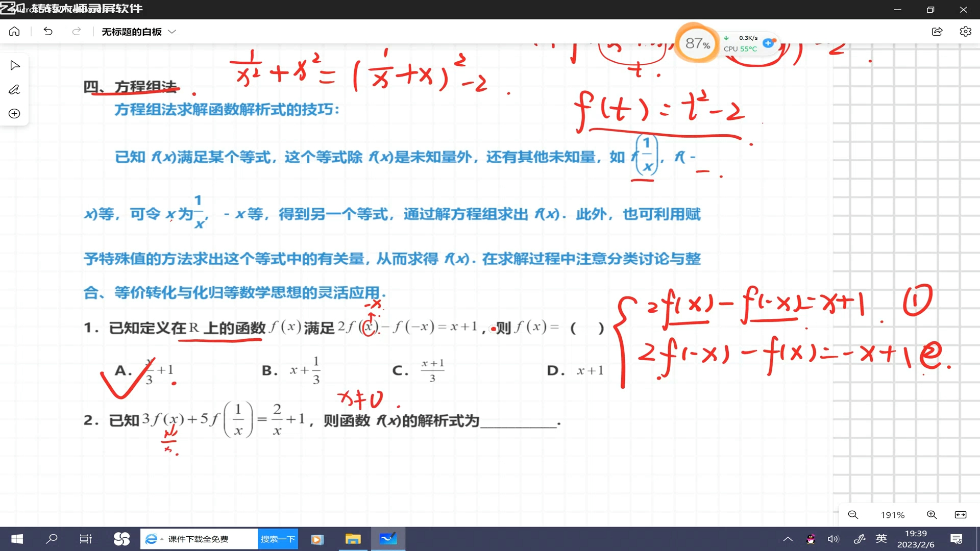Click the Redo arrow icon
This screenshot has height=551, width=980.
pos(77,32)
